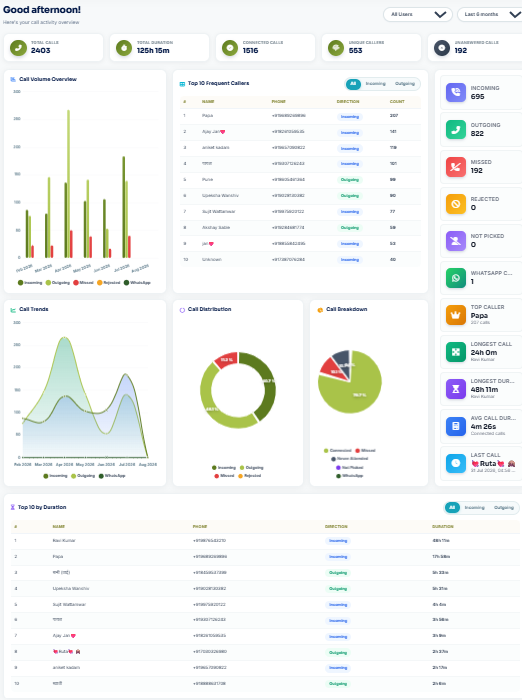This screenshot has width=522, height=700.
Task: Click Sujit Wattamwar row in duration table
Action: coord(265,605)
